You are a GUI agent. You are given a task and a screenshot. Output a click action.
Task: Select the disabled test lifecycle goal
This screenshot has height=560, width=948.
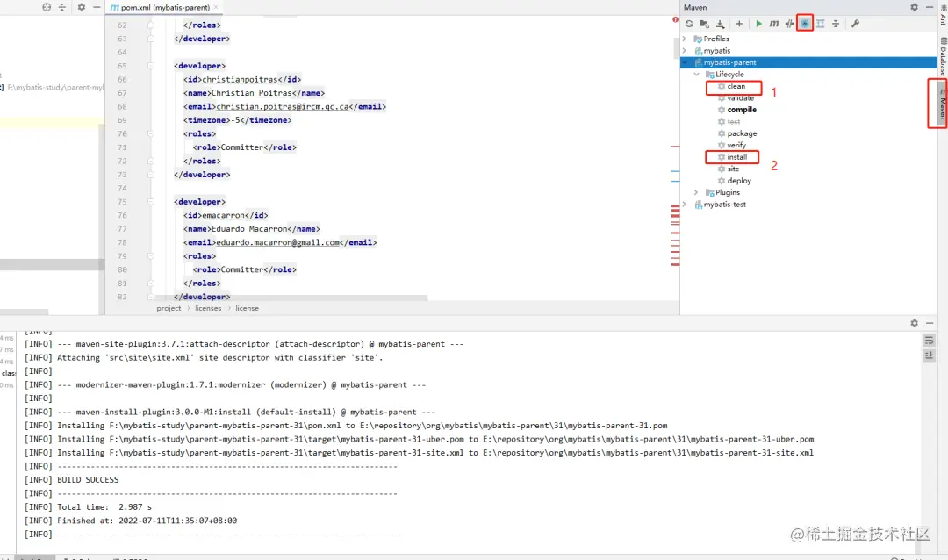[x=733, y=121]
